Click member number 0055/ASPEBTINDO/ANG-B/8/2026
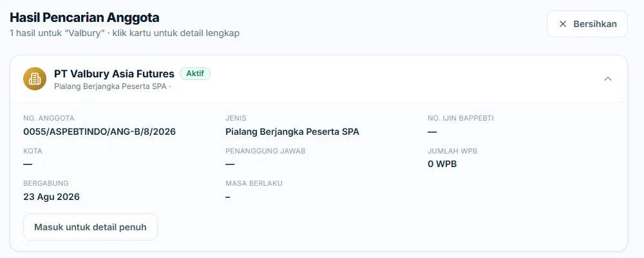Image resolution: width=644 pixels, height=258 pixels. click(x=99, y=132)
